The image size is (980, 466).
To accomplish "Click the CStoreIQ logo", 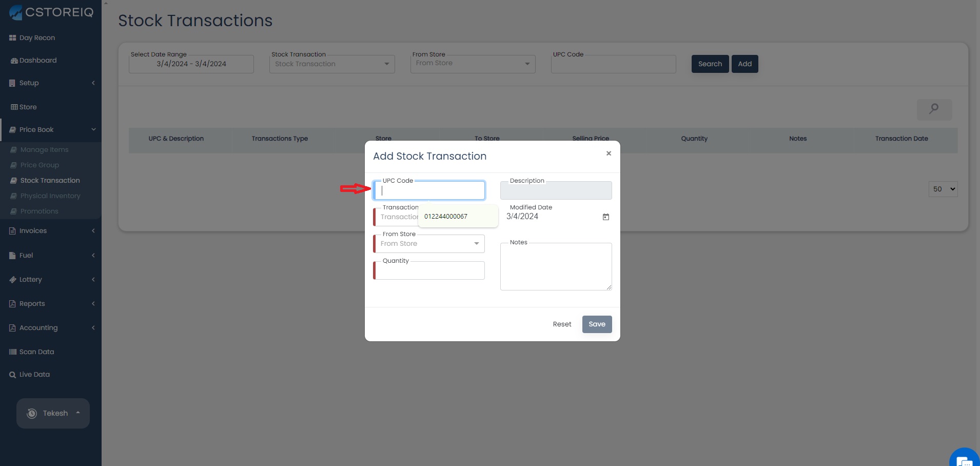I will (51, 12).
